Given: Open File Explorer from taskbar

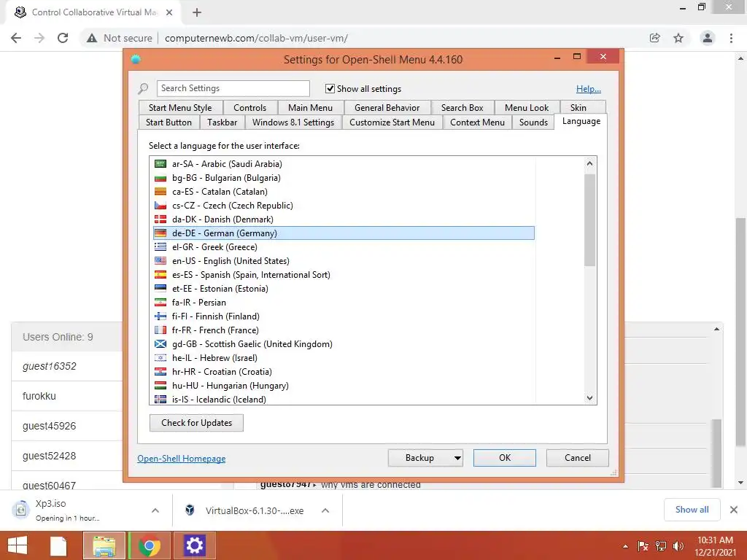Looking at the screenshot, I should tap(104, 545).
